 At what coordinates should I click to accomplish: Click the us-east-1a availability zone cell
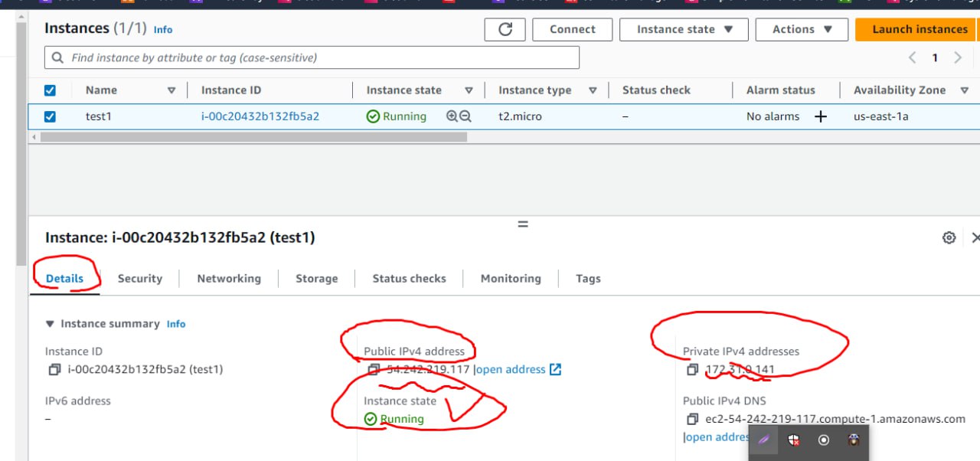(881, 116)
